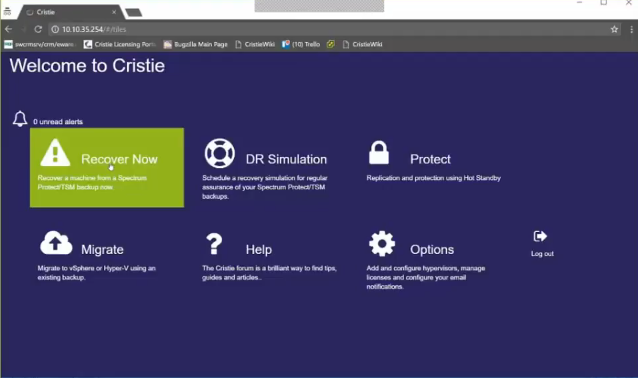Open the last CristieWiki bookmark
Screen dimensions: 638x378
[362, 44]
